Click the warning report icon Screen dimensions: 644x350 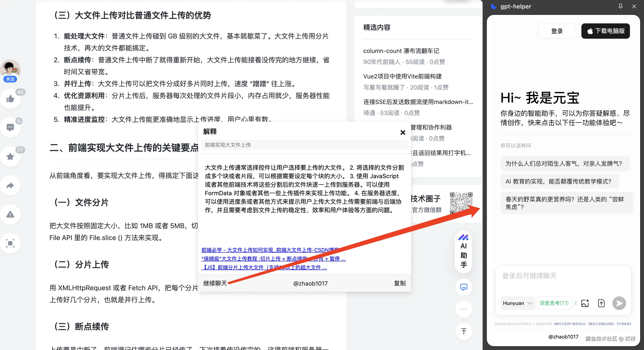[x=10, y=214]
